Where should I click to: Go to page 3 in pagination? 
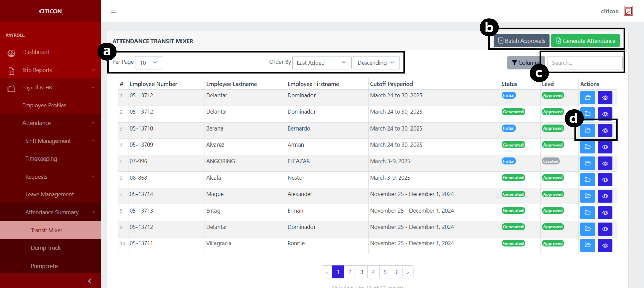[x=361, y=272]
